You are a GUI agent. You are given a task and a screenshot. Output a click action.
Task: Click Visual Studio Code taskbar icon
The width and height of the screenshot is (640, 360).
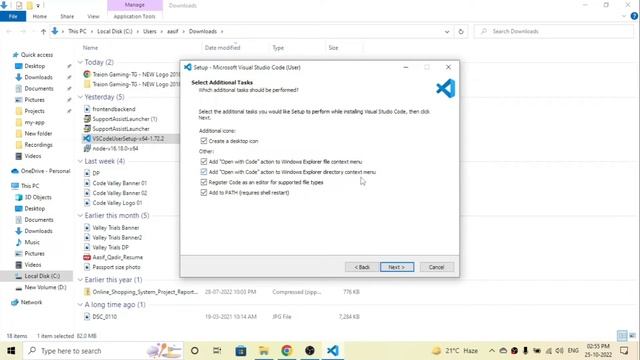(333, 351)
